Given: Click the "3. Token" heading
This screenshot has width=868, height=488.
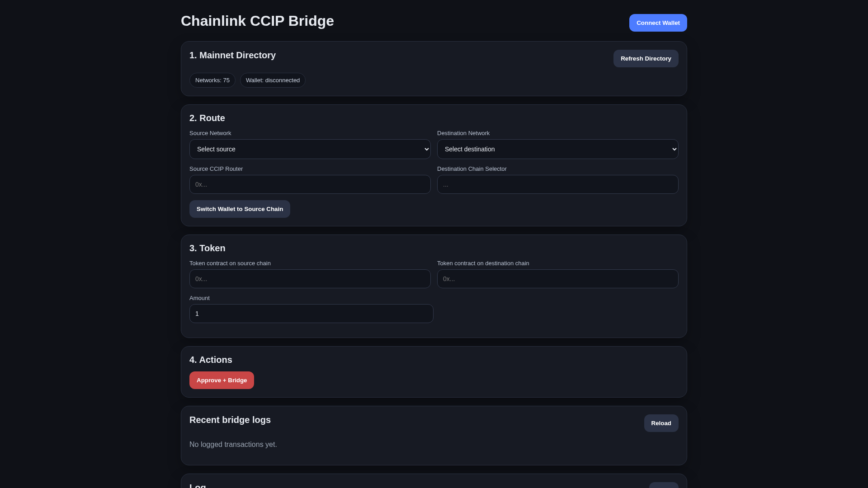Looking at the screenshot, I should pos(208,249).
